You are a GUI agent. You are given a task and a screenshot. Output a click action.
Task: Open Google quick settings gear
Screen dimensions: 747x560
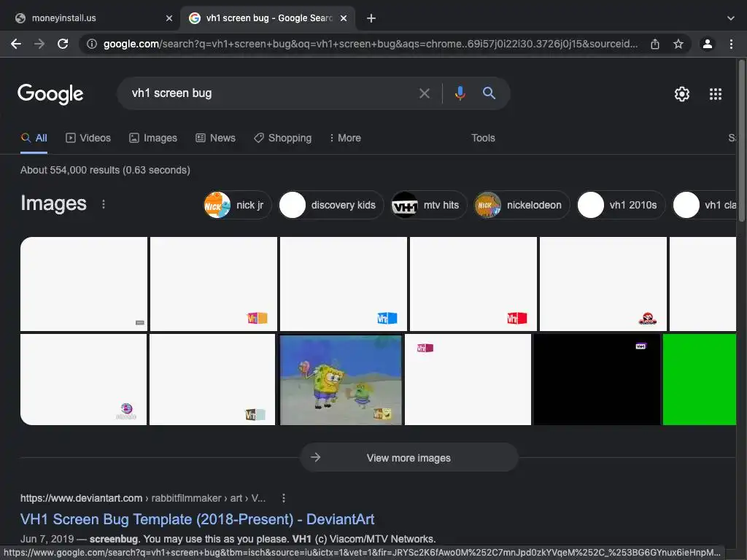(682, 94)
